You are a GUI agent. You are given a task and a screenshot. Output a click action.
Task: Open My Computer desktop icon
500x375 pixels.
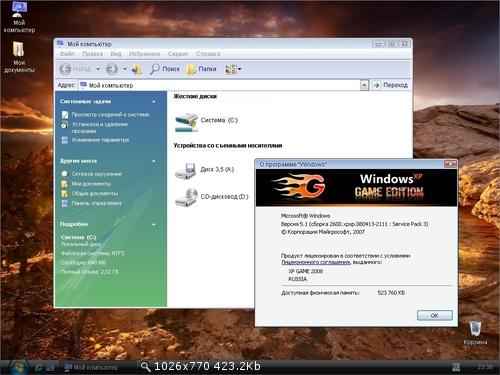coord(19,17)
